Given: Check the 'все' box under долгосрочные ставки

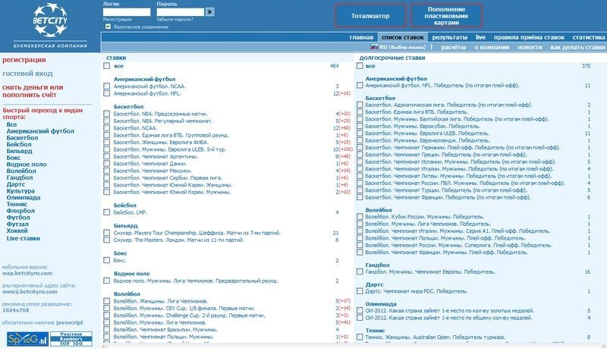Looking at the screenshot, I should [x=360, y=66].
